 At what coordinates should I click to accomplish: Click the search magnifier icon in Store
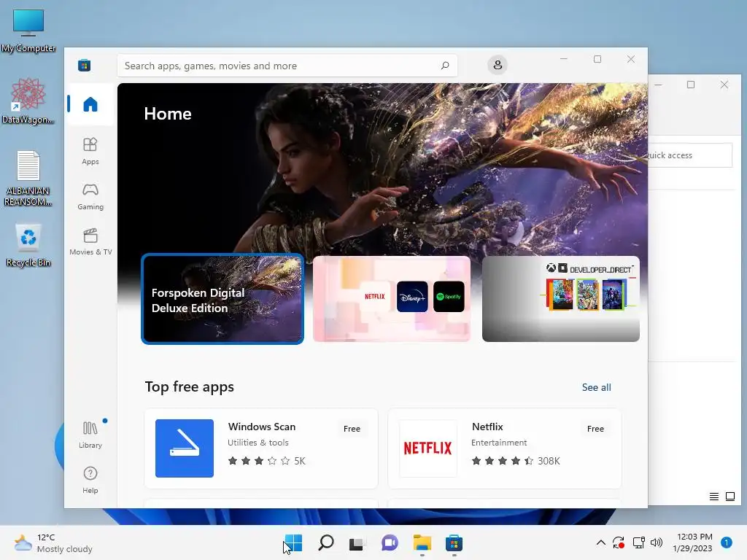(x=445, y=65)
